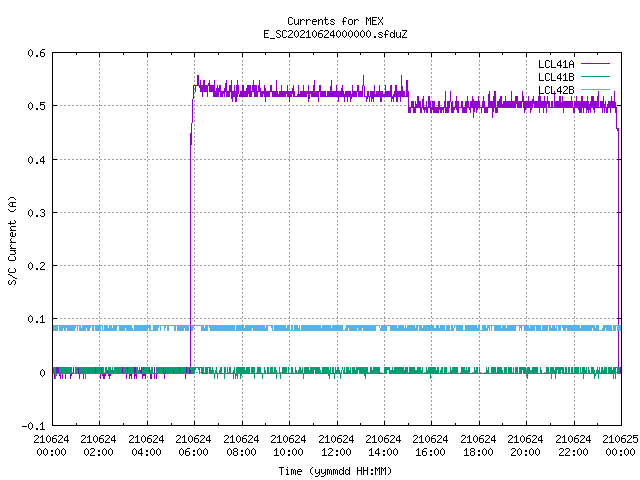Image resolution: width=640 pixels, height=480 pixels.
Task: Click the y-axis tick value 0.1
Action: coord(36,319)
